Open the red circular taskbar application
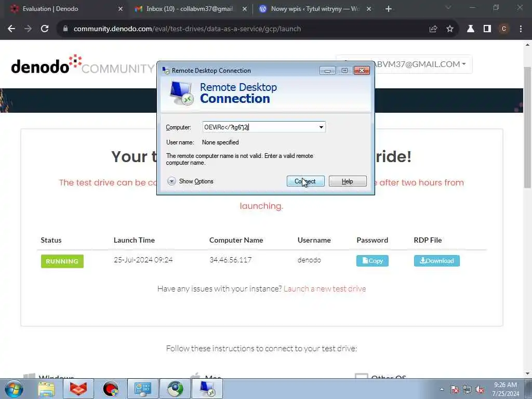This screenshot has width=532, height=399. [111, 389]
